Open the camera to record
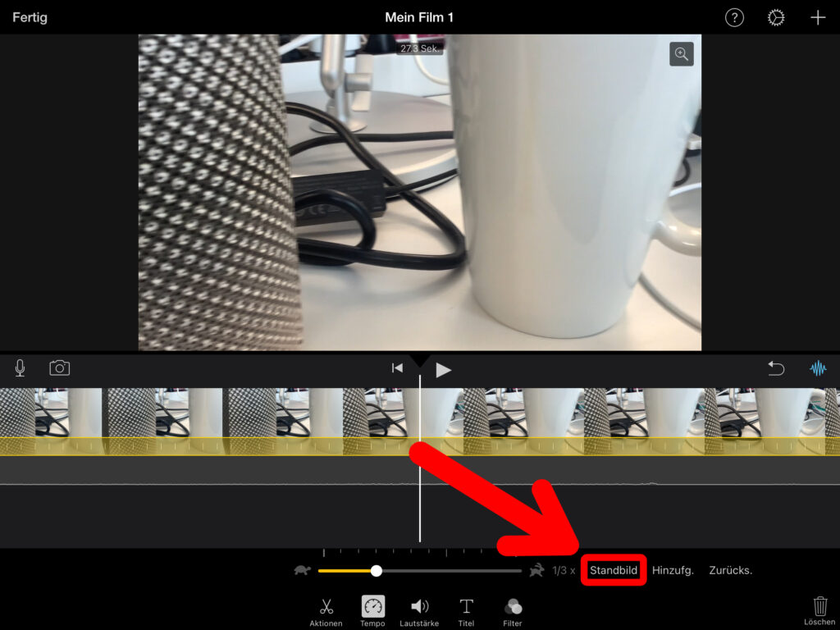This screenshot has width=840, height=630. pyautogui.click(x=60, y=368)
